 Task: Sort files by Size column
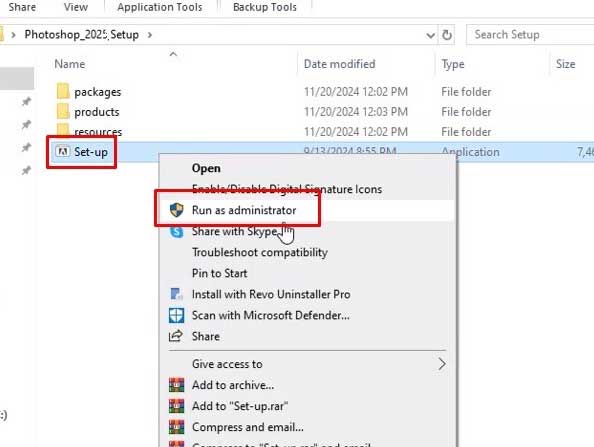coord(565,64)
